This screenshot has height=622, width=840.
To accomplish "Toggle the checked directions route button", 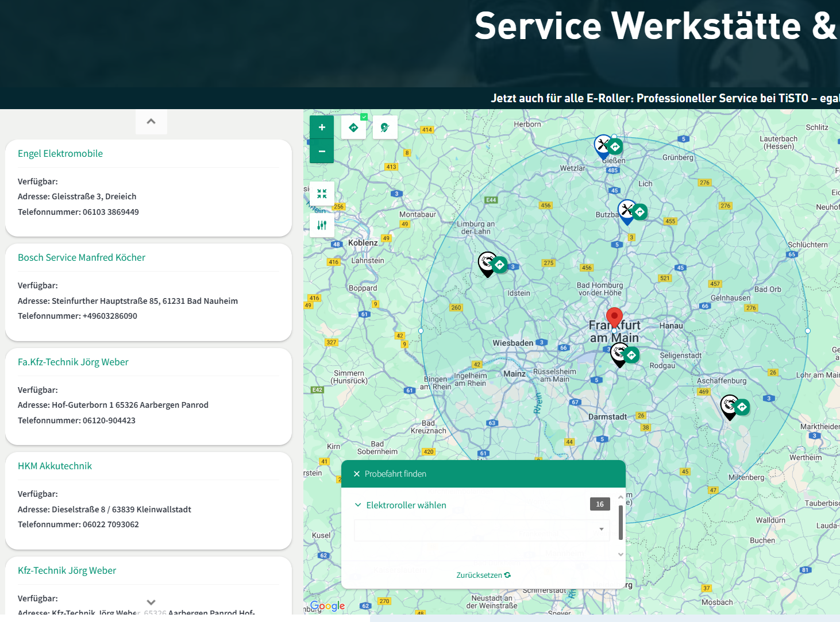I will 354,128.
